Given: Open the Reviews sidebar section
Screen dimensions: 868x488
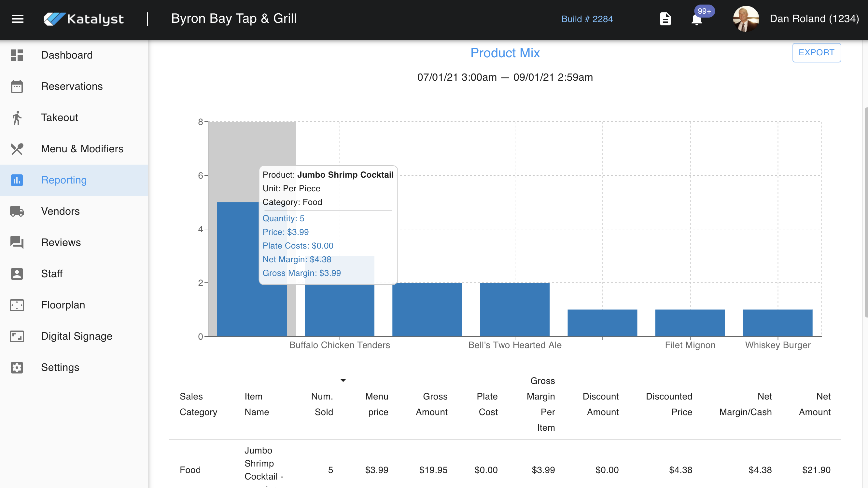Looking at the screenshot, I should [x=61, y=242].
